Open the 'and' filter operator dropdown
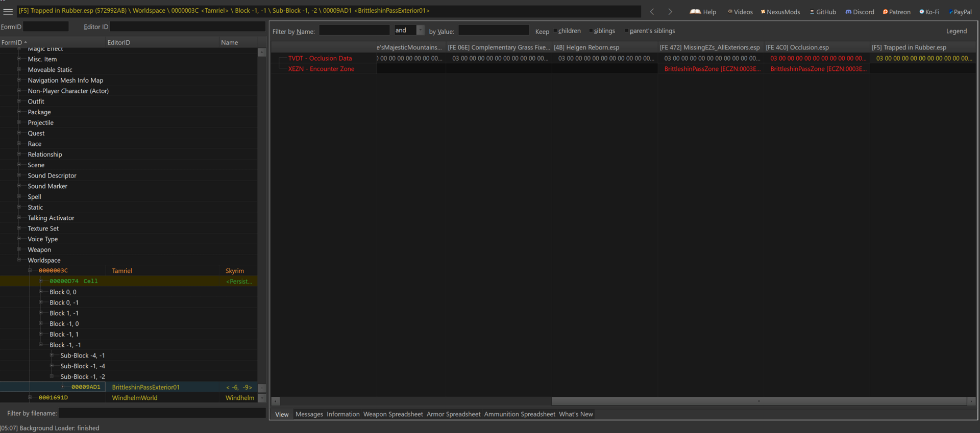Viewport: 980px width, 433px height. [421, 31]
